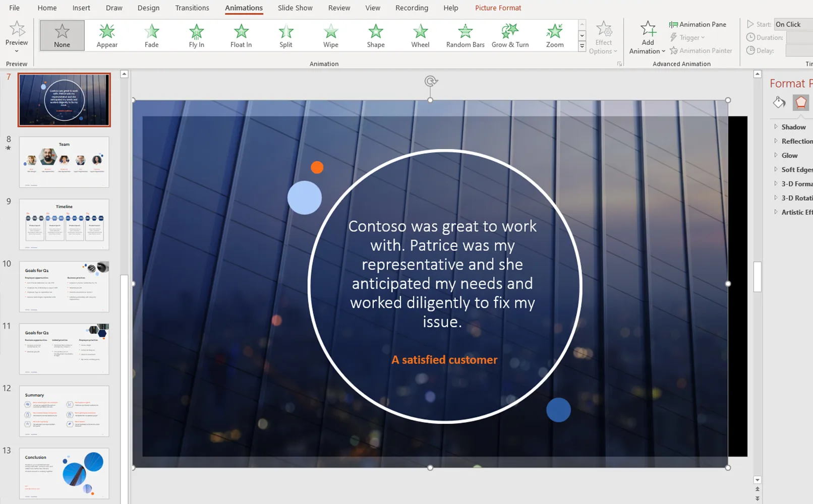Open the Help tab
Viewport: 813px width, 504px height.
(x=451, y=8)
